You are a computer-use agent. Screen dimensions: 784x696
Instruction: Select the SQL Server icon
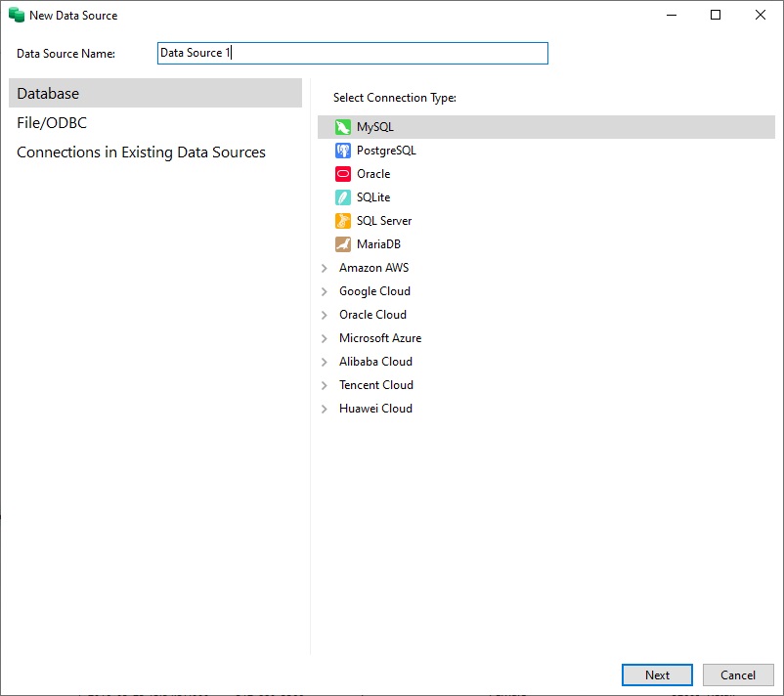(342, 221)
